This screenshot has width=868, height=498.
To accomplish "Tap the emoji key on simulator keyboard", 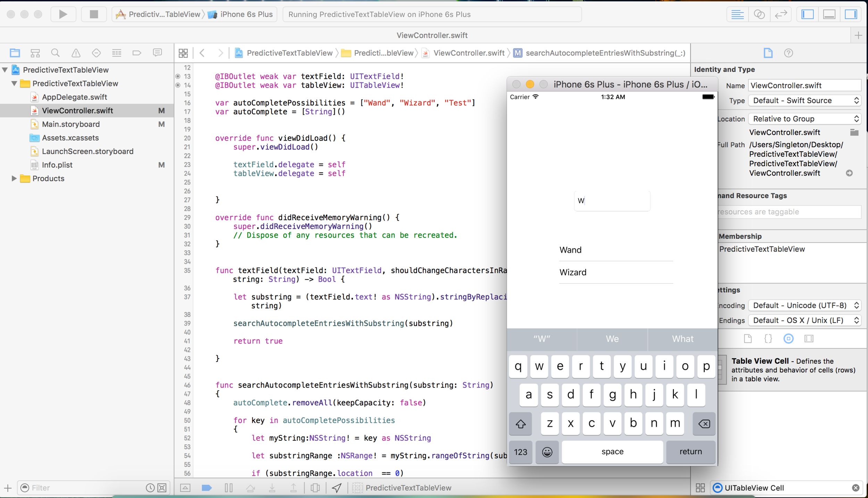I will pos(547,452).
